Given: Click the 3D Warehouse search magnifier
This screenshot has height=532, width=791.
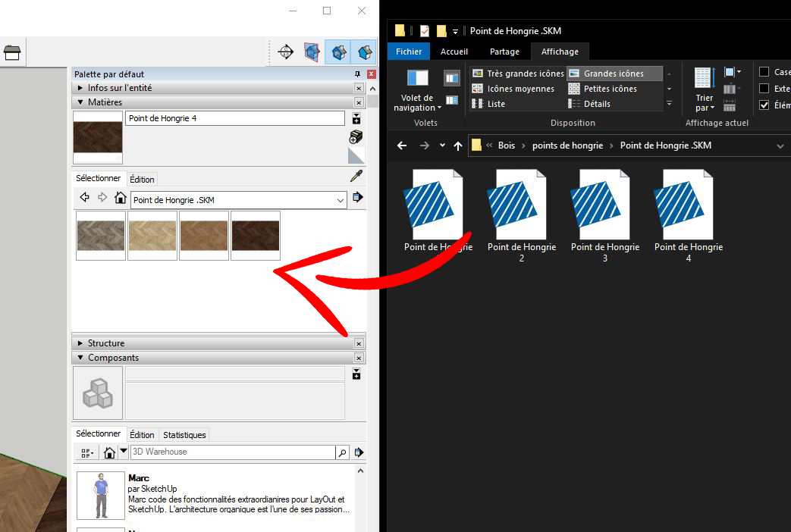Looking at the screenshot, I should pyautogui.click(x=342, y=453).
